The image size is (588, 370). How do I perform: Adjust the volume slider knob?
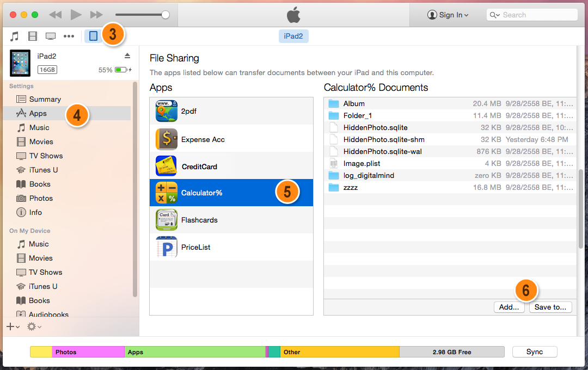coord(165,15)
